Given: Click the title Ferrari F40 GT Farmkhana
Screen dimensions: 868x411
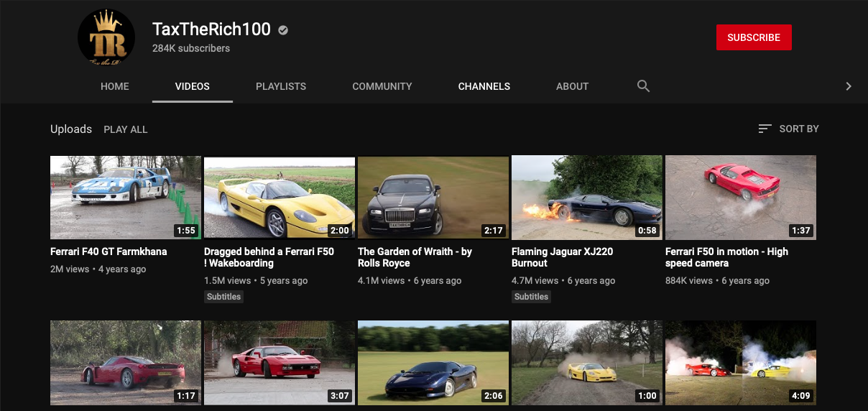Looking at the screenshot, I should tap(108, 251).
